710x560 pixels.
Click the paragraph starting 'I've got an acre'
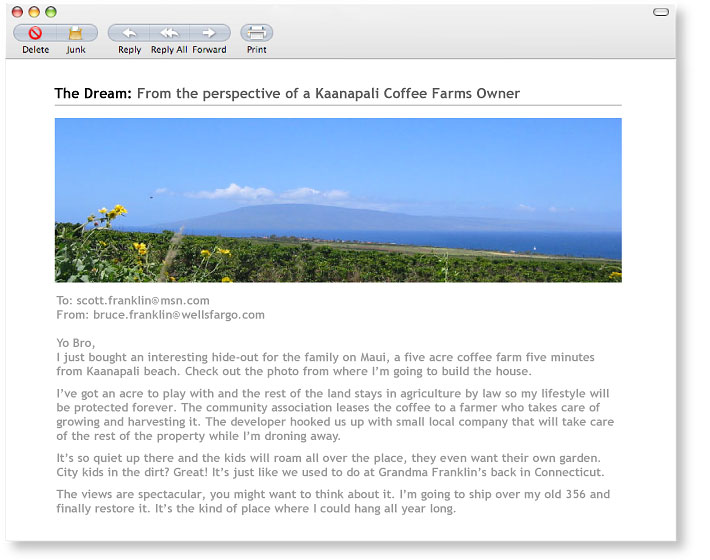tap(335, 415)
